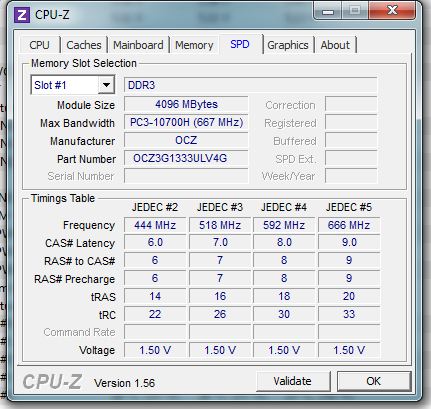Switch to the Caches tab
Screen dimensions: 431x409
point(84,45)
